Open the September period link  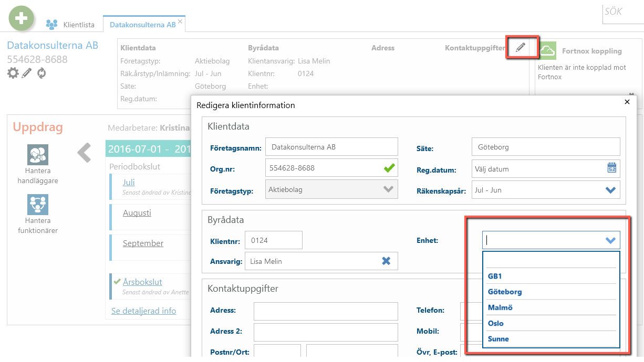[x=143, y=243]
